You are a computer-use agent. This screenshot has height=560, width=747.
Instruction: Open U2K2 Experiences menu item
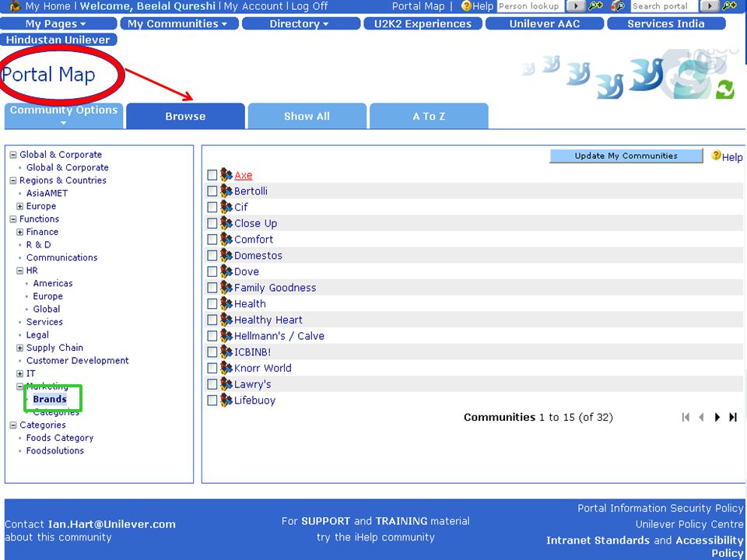[x=423, y=23]
